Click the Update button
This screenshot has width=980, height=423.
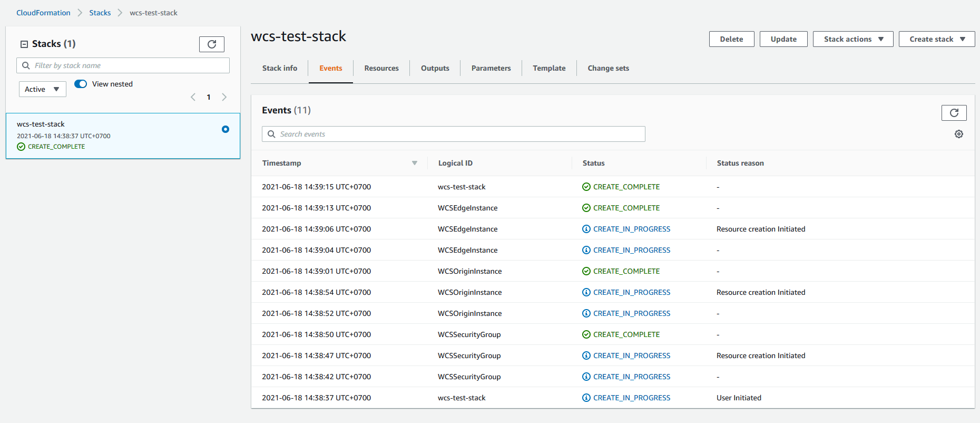783,39
